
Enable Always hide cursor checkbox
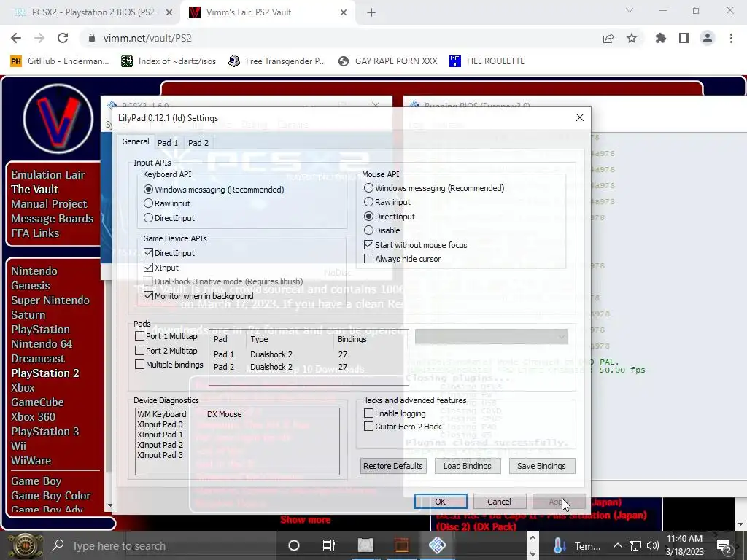pos(368,259)
